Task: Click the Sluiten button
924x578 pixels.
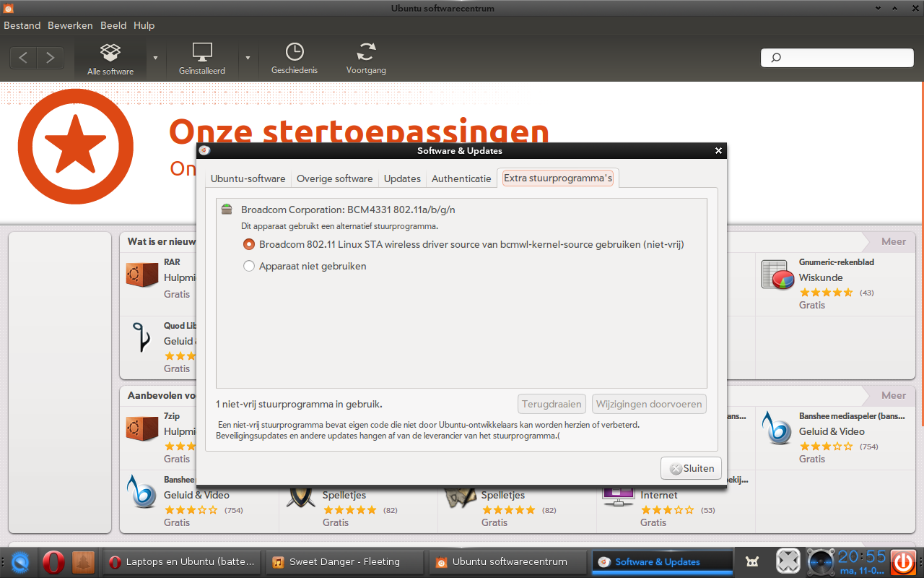Action: 691,468
